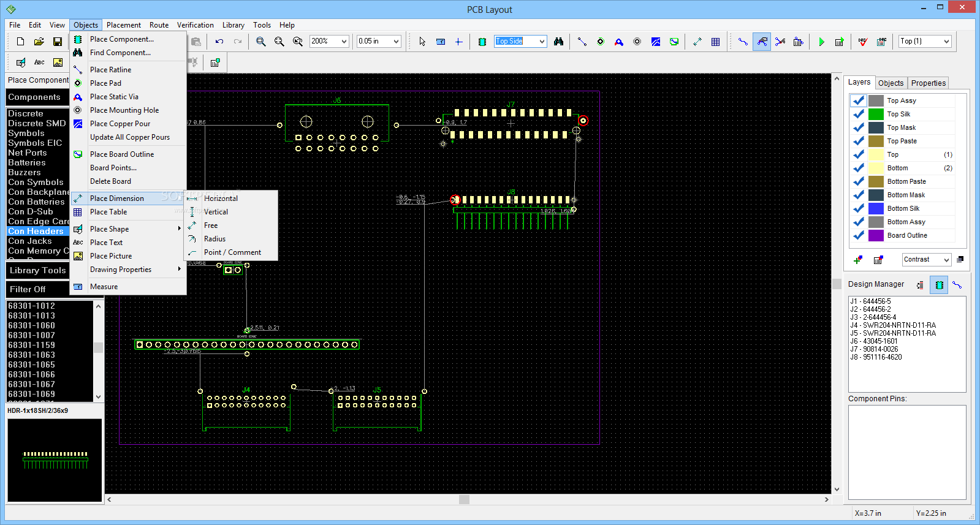
Task: Select the Place Dimension toolbar icon
Action: pos(697,42)
